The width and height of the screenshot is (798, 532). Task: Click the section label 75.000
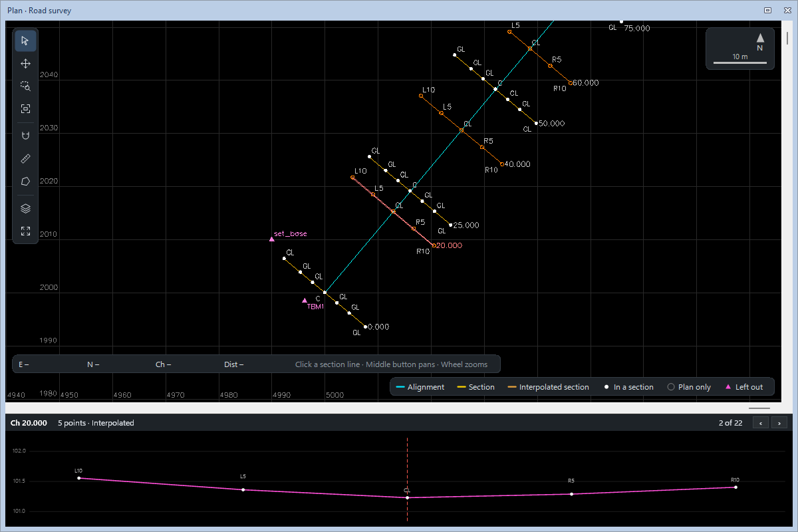point(637,29)
